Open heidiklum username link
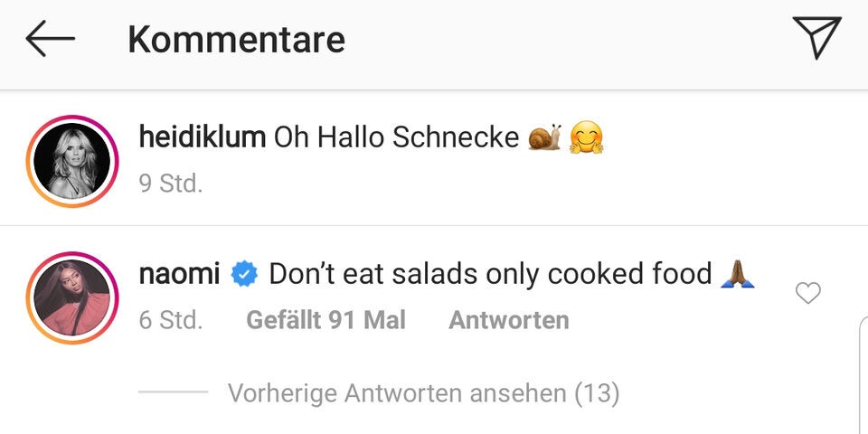This screenshot has height=434, width=868. pyautogui.click(x=202, y=137)
